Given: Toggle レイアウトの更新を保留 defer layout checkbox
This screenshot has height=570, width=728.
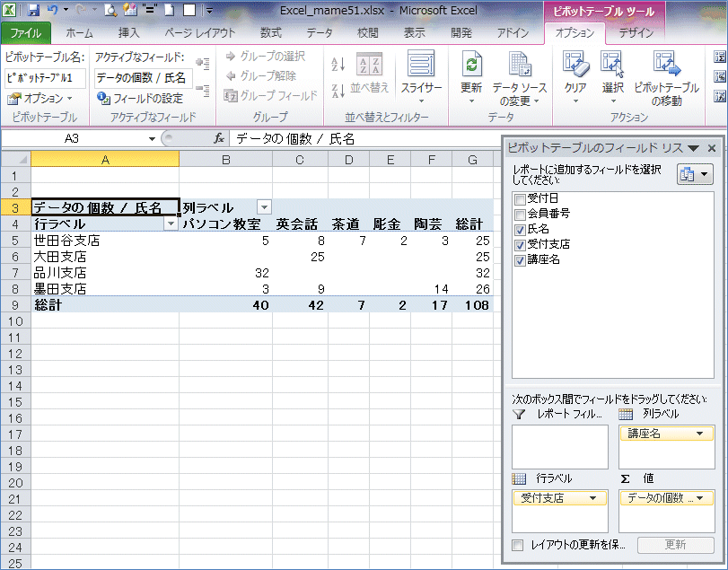Looking at the screenshot, I should click(517, 545).
